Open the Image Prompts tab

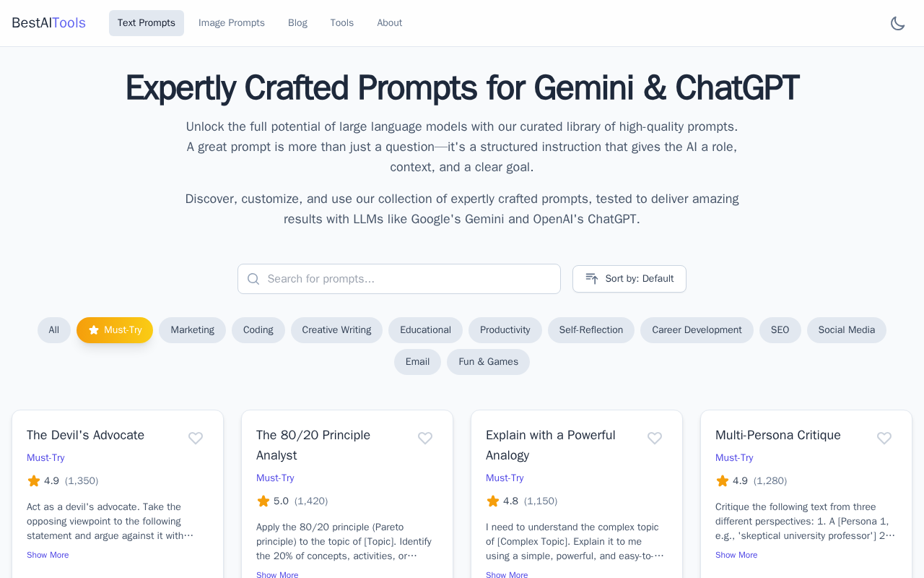(x=231, y=23)
